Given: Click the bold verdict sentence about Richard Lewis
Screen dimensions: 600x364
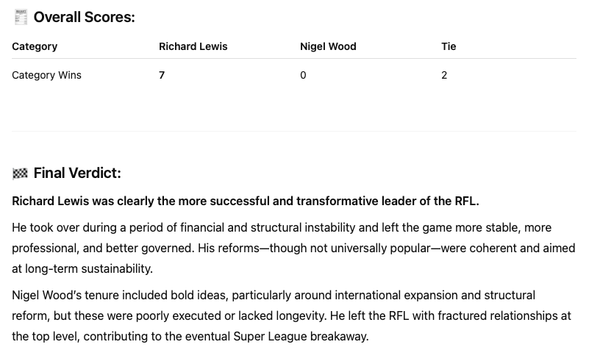Looking at the screenshot, I should click(x=246, y=201).
